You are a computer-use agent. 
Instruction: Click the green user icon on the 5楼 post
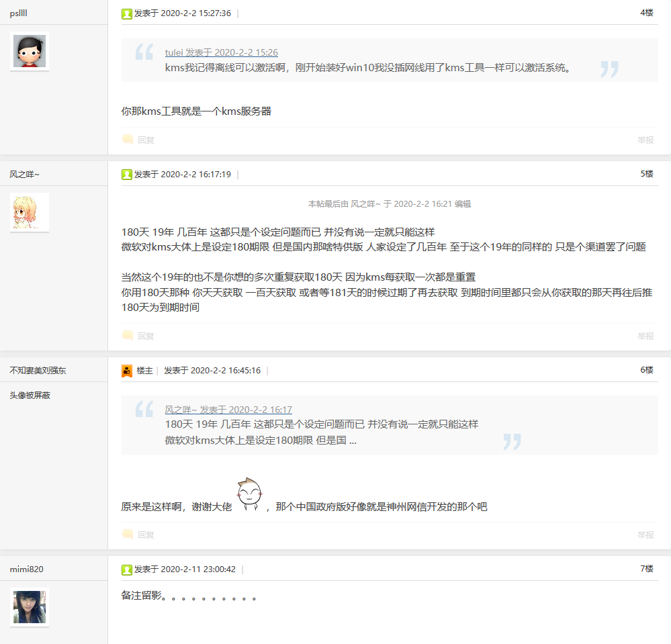127,175
